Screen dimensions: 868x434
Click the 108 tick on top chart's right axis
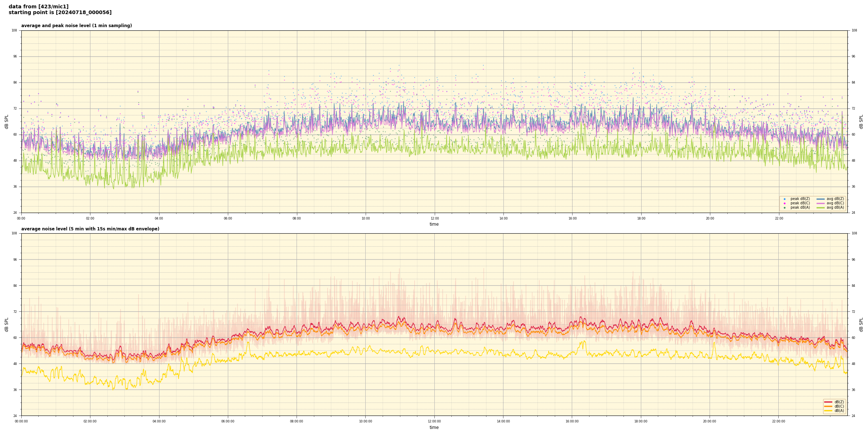point(854,30)
